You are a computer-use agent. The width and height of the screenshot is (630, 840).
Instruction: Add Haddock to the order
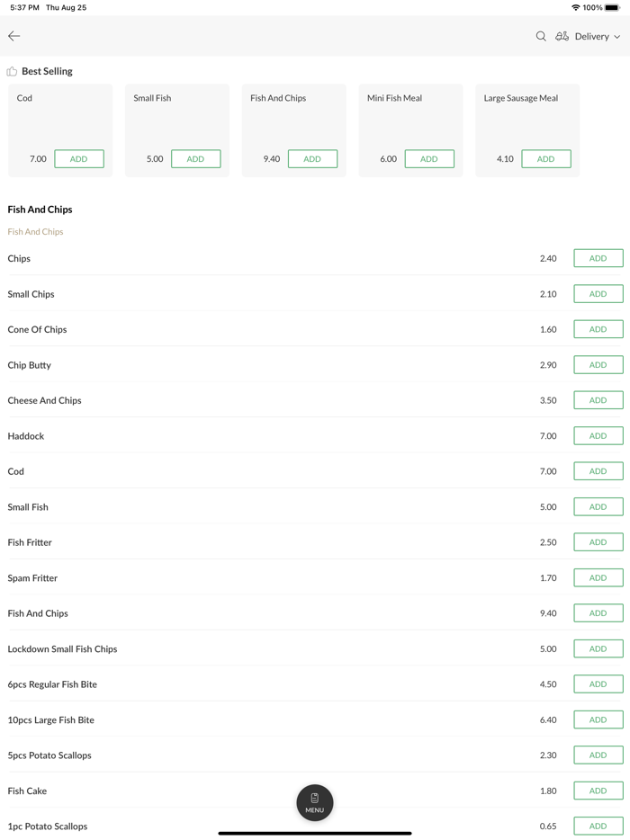click(598, 435)
